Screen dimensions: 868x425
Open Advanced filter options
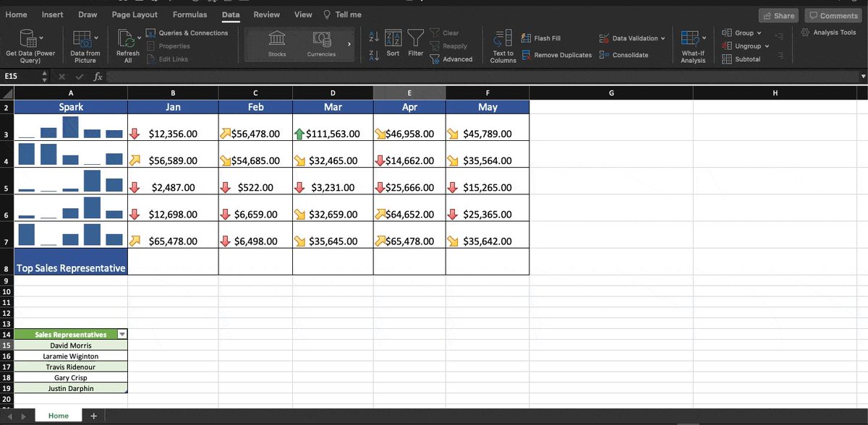[x=451, y=59]
